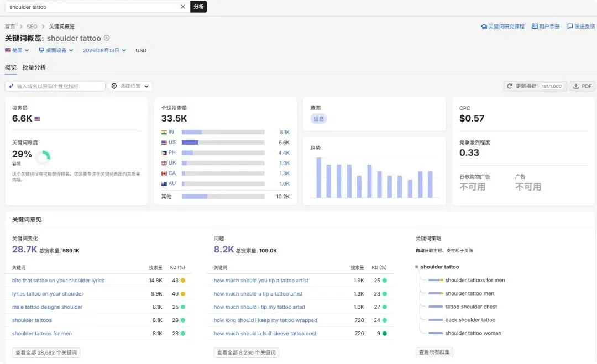Open question 'how much should you tip a tattoo artist'
This screenshot has height=364, width=597.
[261, 281]
